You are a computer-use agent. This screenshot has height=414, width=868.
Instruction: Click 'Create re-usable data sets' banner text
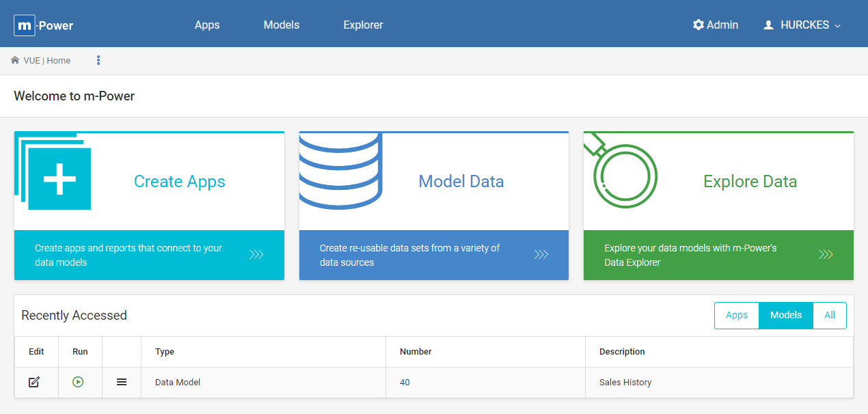410,255
